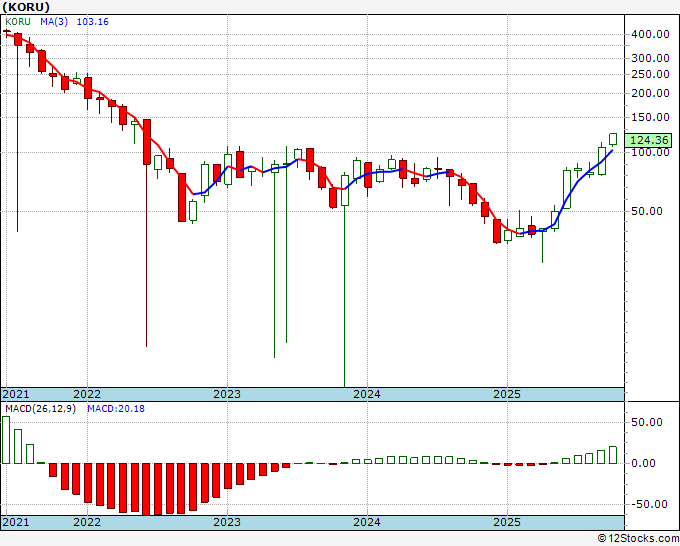The height and width of the screenshot is (546, 680).
Task: Click the last green MACD histogram bar in 2025
Action: 613,455
